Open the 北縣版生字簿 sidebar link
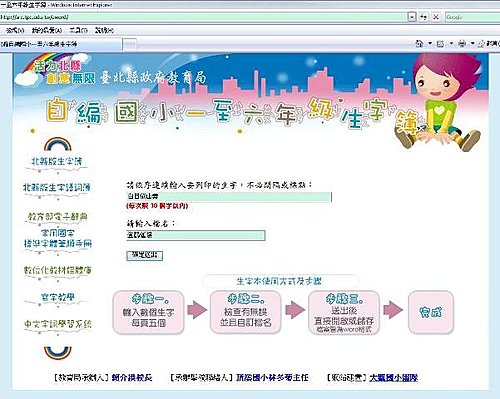 coord(56,162)
